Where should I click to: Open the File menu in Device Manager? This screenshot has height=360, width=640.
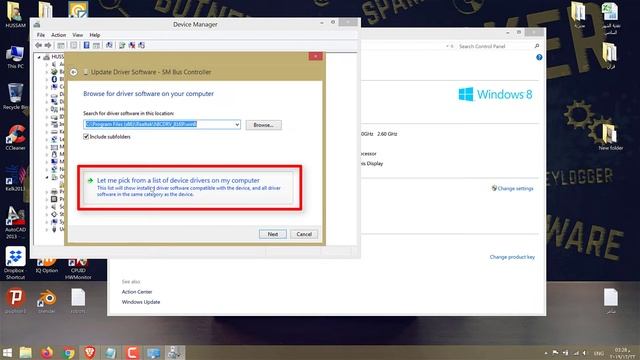coord(41,35)
